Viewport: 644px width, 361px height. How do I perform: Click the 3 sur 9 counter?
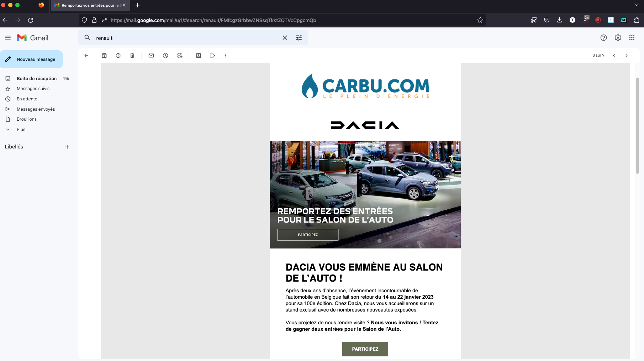pos(598,56)
